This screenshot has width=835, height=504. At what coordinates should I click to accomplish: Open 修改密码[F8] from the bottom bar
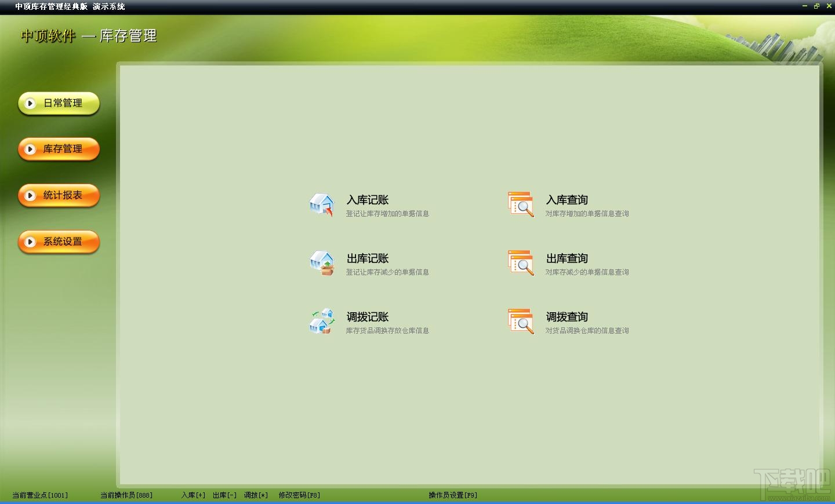[x=299, y=495]
